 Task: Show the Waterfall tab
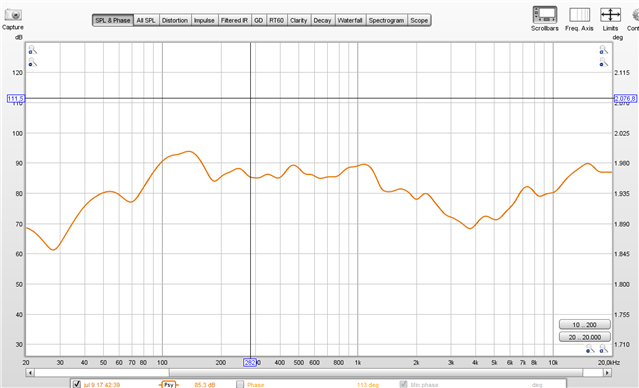(350, 20)
